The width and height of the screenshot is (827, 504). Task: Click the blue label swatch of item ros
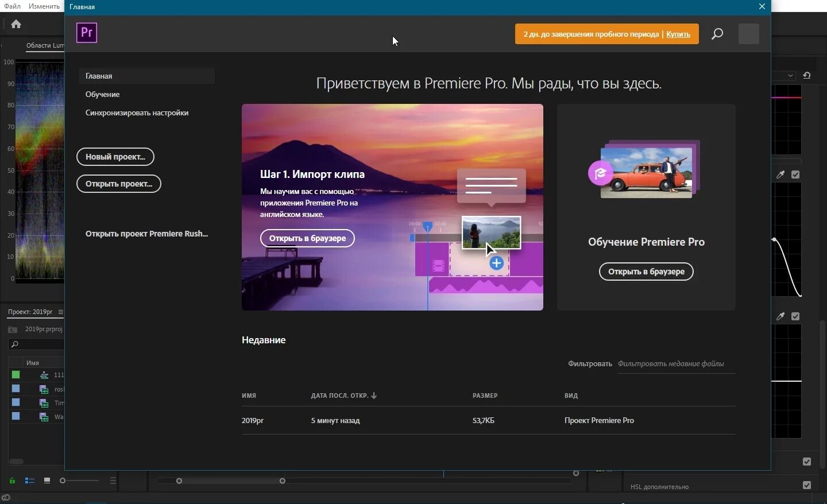16,389
